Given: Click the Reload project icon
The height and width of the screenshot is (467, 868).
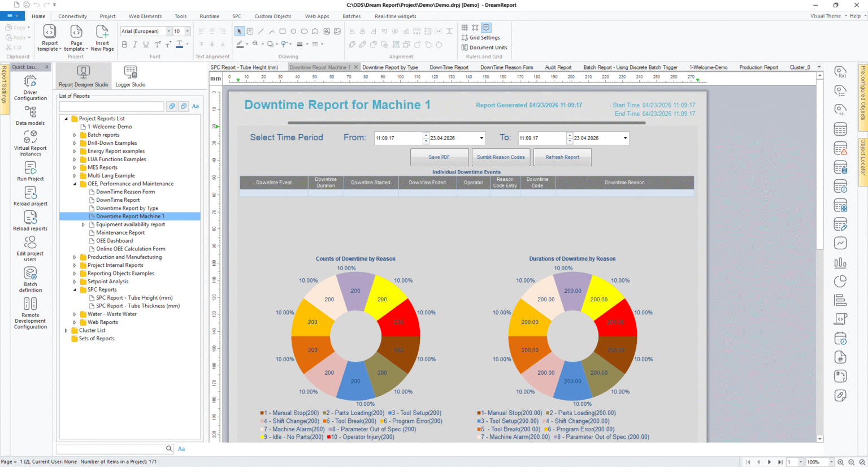Looking at the screenshot, I should pos(31,196).
